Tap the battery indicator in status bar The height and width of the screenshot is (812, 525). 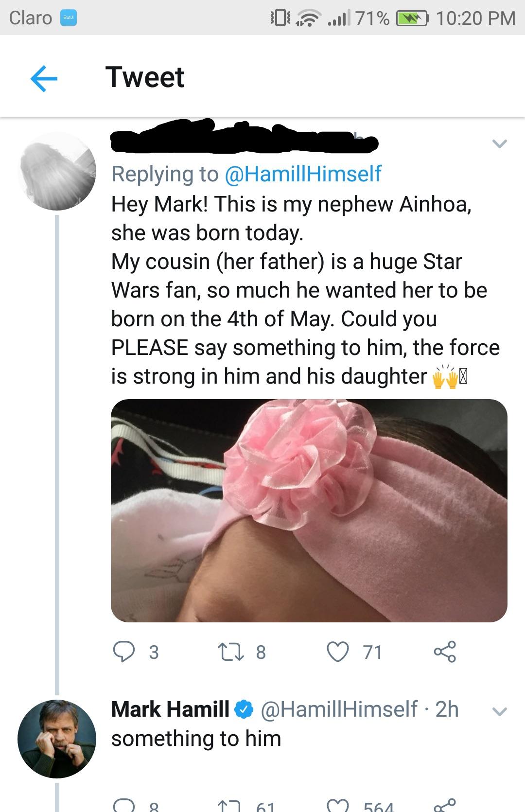[412, 18]
